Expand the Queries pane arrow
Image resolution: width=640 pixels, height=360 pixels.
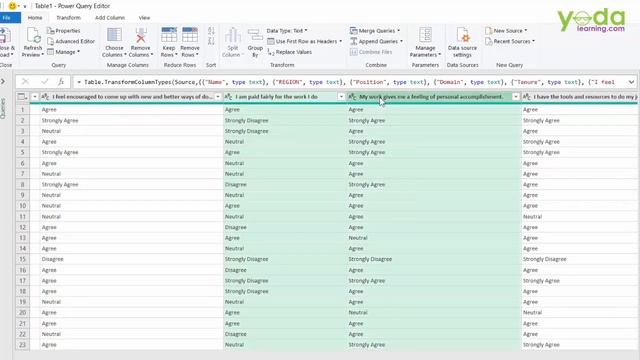[3, 82]
